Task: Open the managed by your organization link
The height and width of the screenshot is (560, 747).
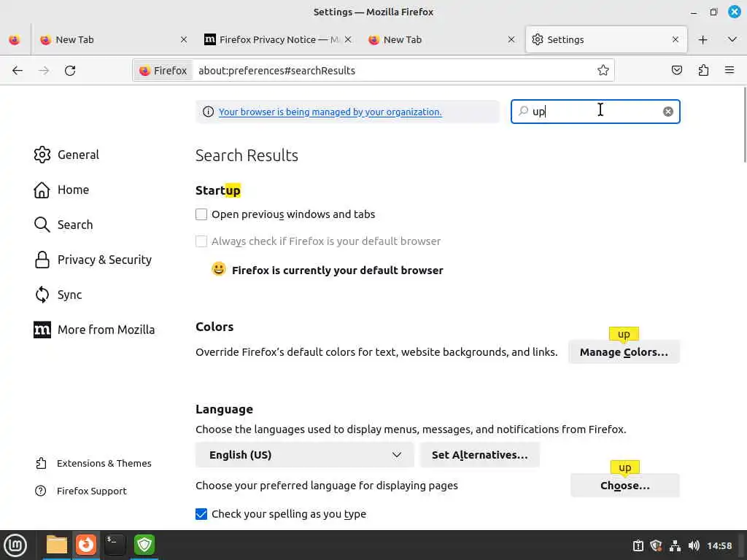Action: click(330, 112)
